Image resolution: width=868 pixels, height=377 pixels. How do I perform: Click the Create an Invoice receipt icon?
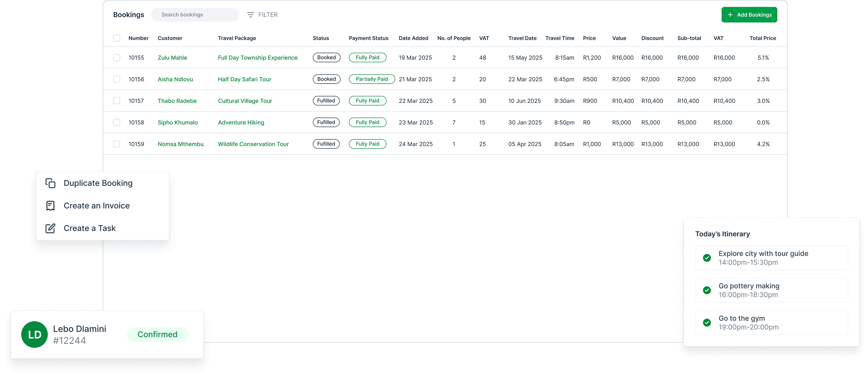(x=50, y=205)
